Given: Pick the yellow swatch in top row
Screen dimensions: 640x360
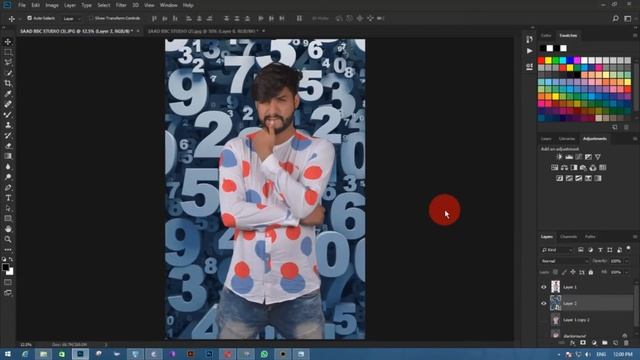Looking at the screenshot, I should (x=548, y=60).
